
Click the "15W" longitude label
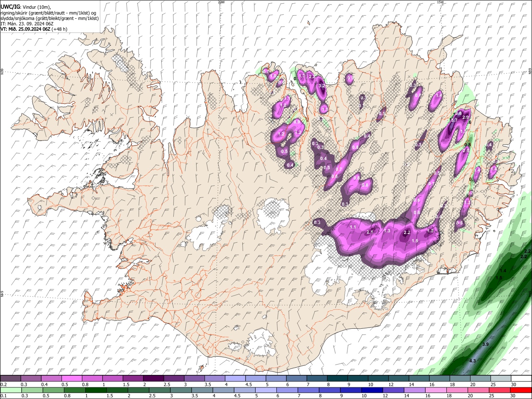[x=440, y=2]
